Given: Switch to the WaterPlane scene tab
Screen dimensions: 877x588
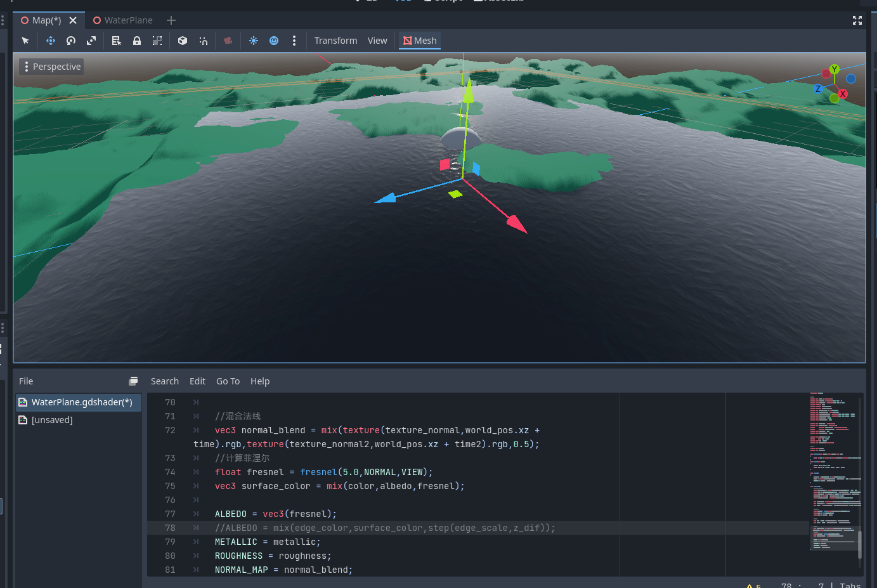Looking at the screenshot, I should (123, 20).
